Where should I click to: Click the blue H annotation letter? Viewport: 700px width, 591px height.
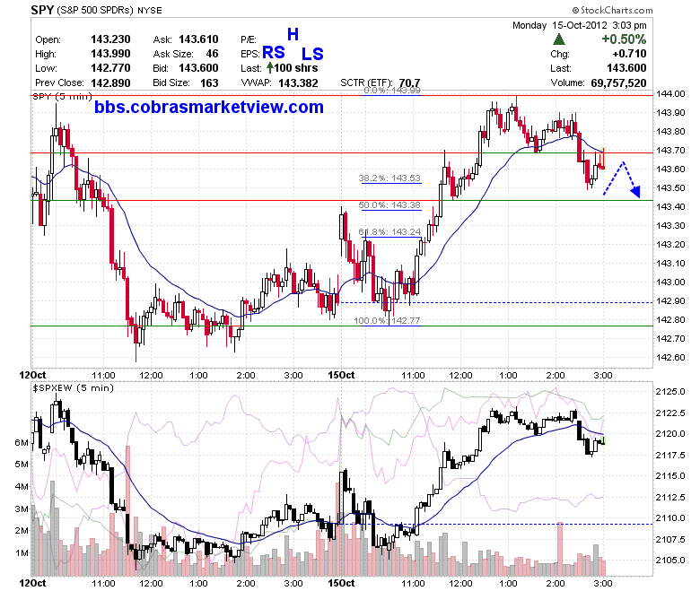(293, 34)
